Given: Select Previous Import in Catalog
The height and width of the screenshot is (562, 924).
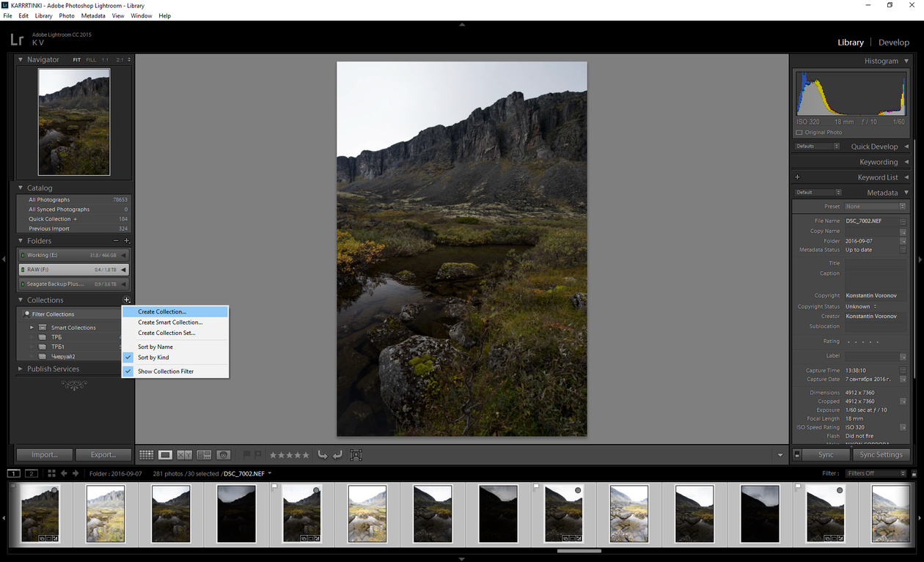Looking at the screenshot, I should point(73,229).
